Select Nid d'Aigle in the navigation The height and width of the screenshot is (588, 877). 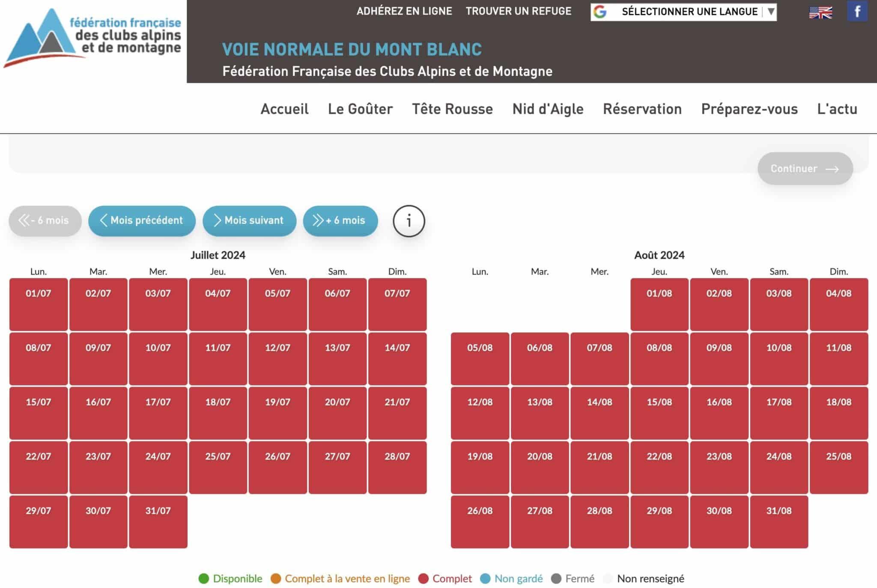pos(548,109)
